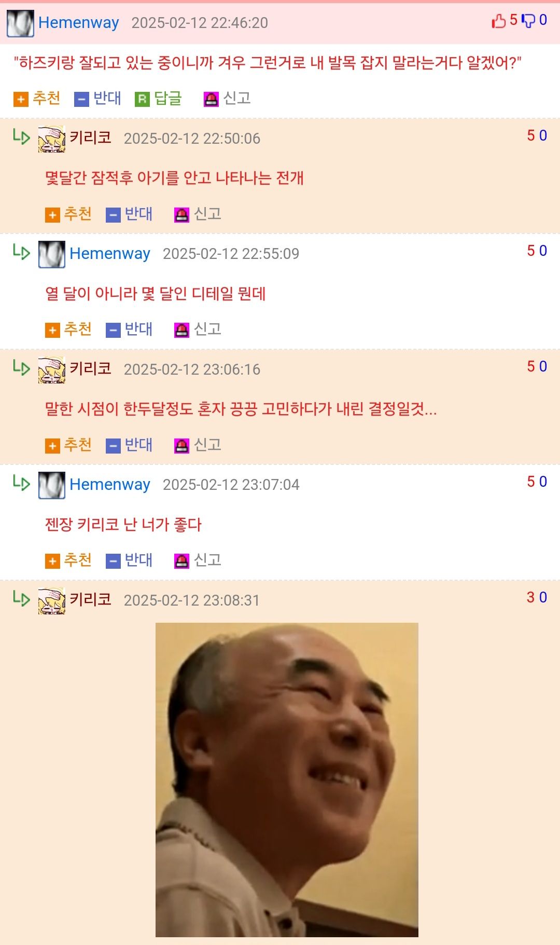Click the siren 신고 icon under top comment
Screen dimensions: 560x945
pyautogui.click(x=211, y=99)
